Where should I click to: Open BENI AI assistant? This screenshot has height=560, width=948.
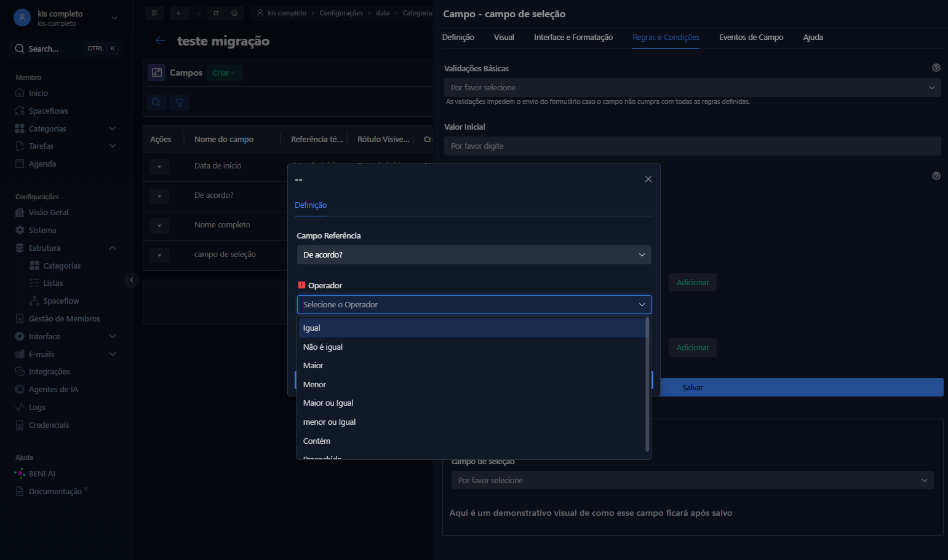42,473
